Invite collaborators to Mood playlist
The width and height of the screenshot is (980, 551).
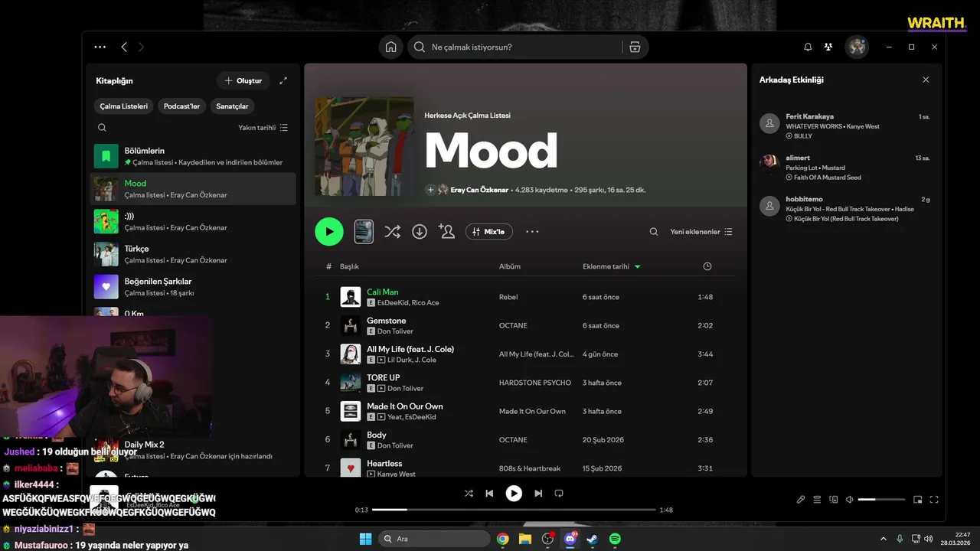446,231
